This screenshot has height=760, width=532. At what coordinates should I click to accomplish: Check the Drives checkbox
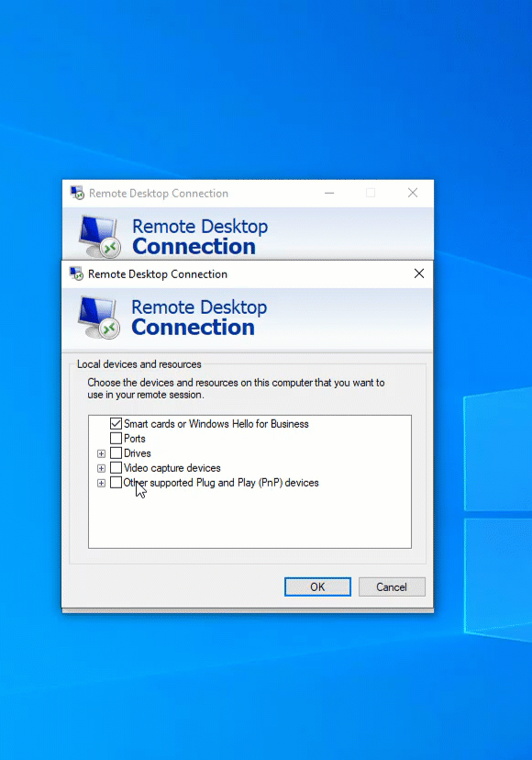pos(116,453)
